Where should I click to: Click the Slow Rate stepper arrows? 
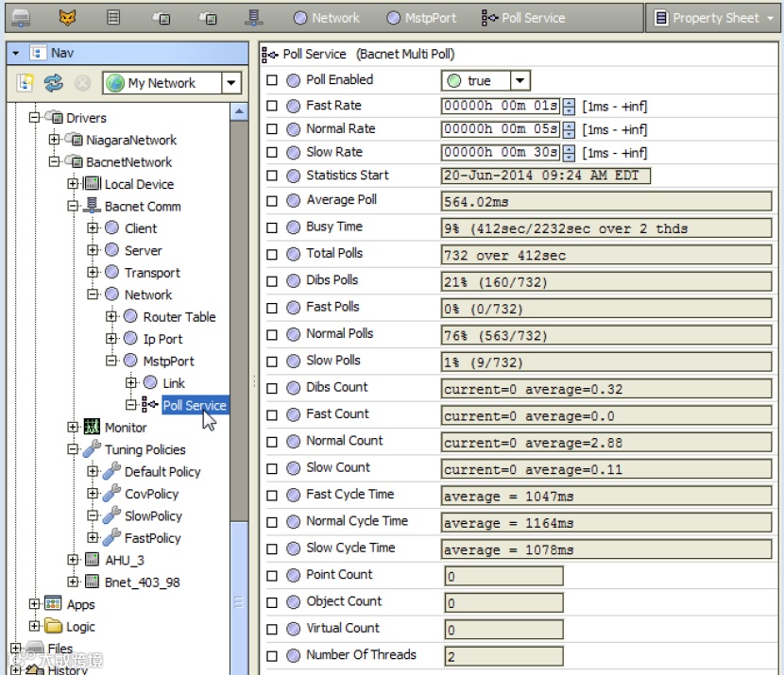click(x=569, y=153)
